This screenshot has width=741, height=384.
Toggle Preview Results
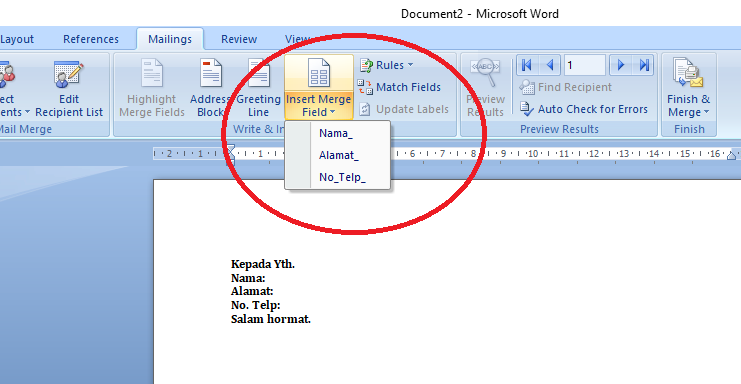click(485, 87)
